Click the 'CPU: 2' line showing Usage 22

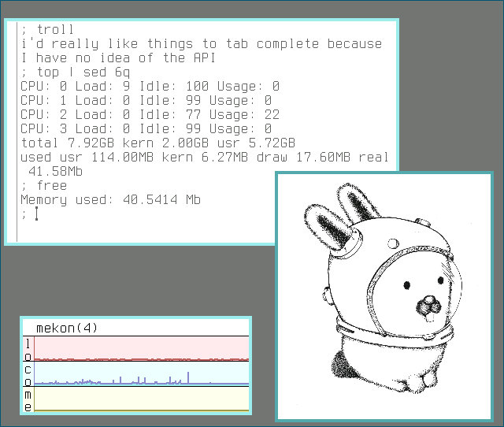[x=150, y=115]
